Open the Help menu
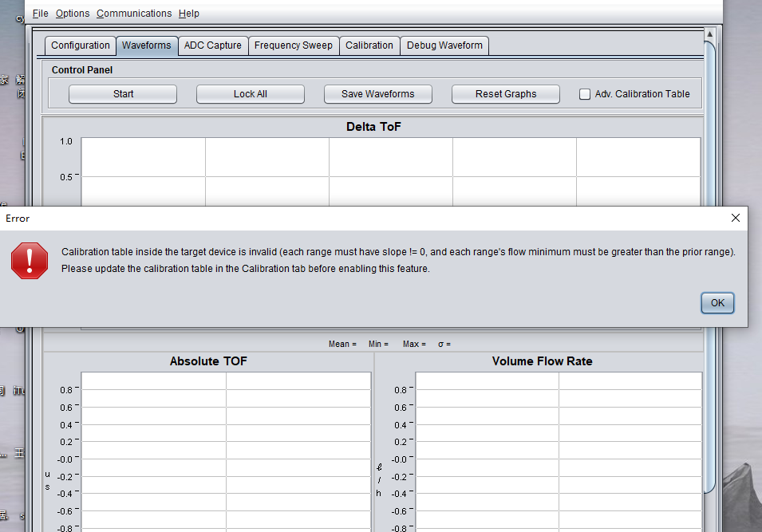Viewport: 762px width, 532px height. (x=188, y=14)
